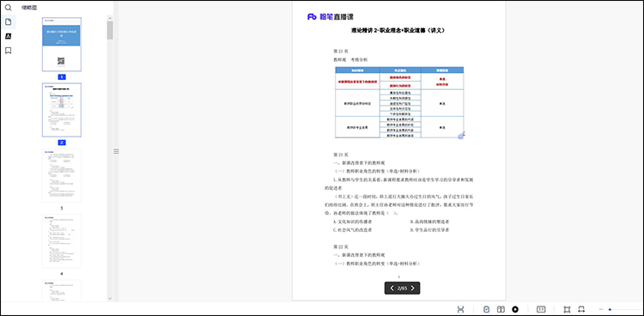Click the floating pen icon near table corner

(461, 136)
